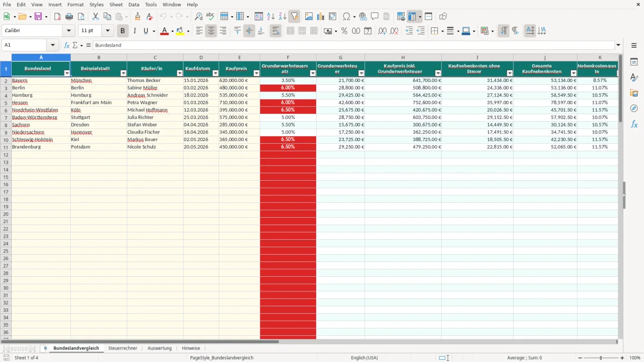This screenshot has width=644, height=362.
Task: Toggle Print Preview icon
Action: [81, 17]
